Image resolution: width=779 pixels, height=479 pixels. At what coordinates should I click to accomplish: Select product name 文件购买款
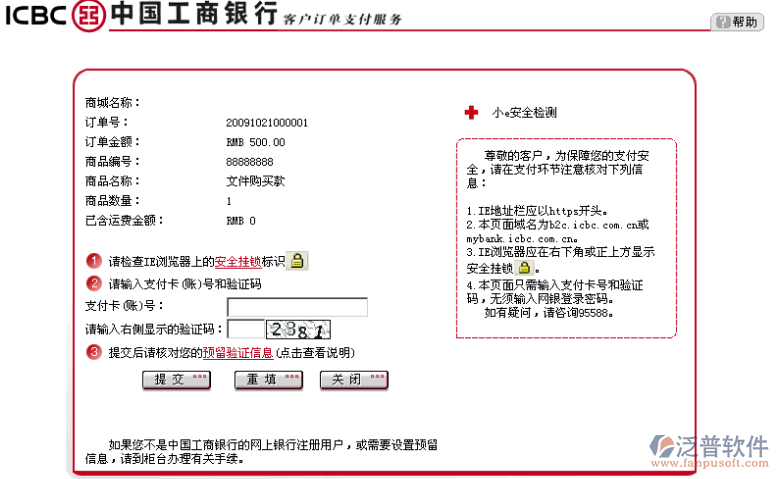pos(255,181)
